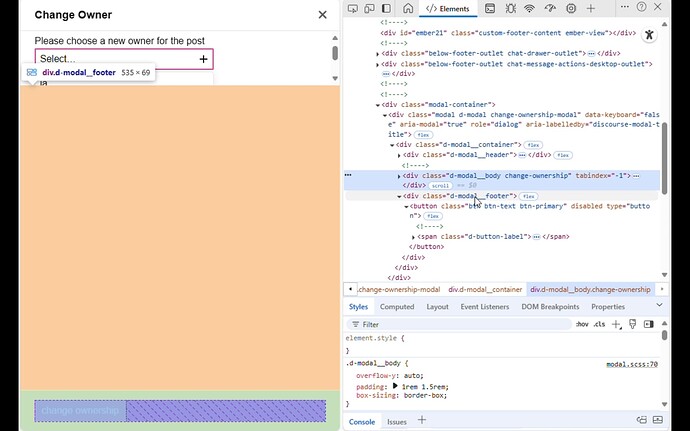Open the Console tool icon in toolbar

coord(490,8)
